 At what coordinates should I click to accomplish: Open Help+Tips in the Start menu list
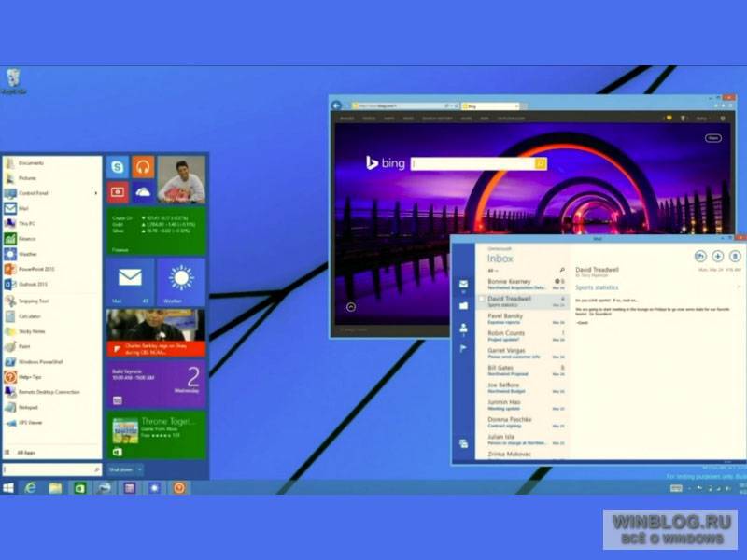pyautogui.click(x=52, y=377)
